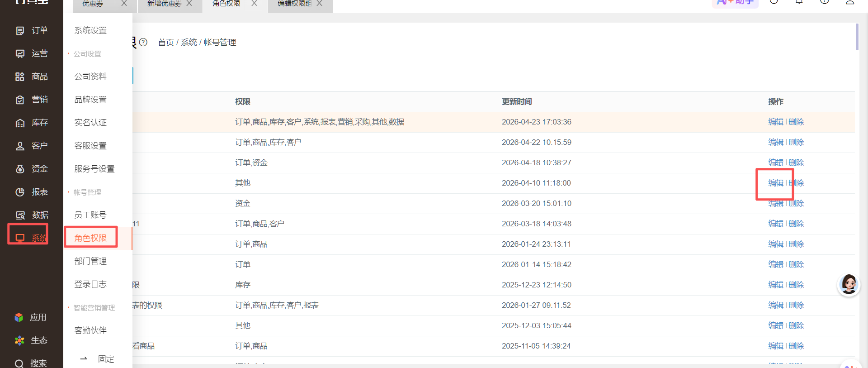The image size is (868, 368).
Task: Open the 数据 data module
Action: coord(31,215)
